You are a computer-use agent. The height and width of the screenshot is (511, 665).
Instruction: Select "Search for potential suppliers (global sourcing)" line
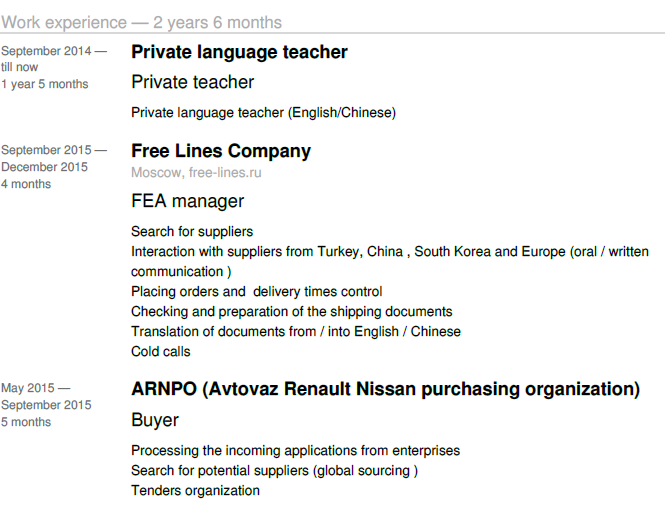(x=274, y=470)
